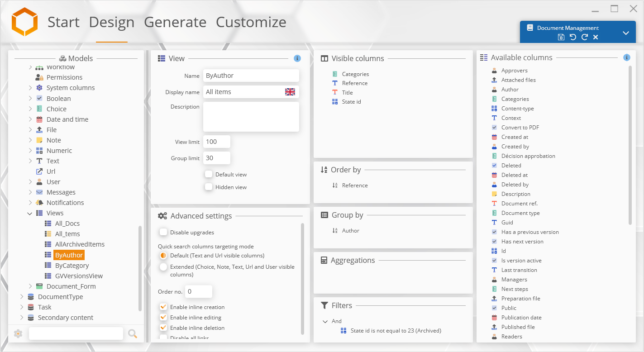
Task: Open the Generate tab
Action: (x=175, y=22)
